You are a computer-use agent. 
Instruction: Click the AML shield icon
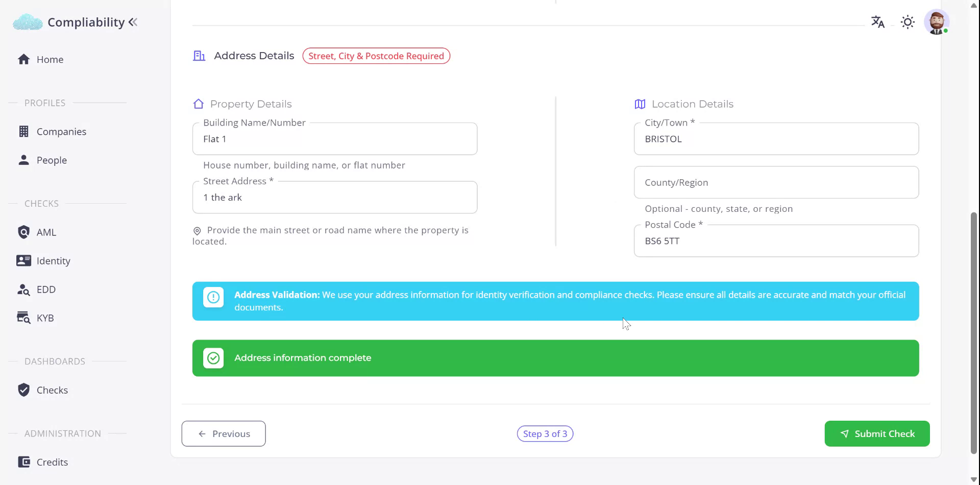point(23,232)
